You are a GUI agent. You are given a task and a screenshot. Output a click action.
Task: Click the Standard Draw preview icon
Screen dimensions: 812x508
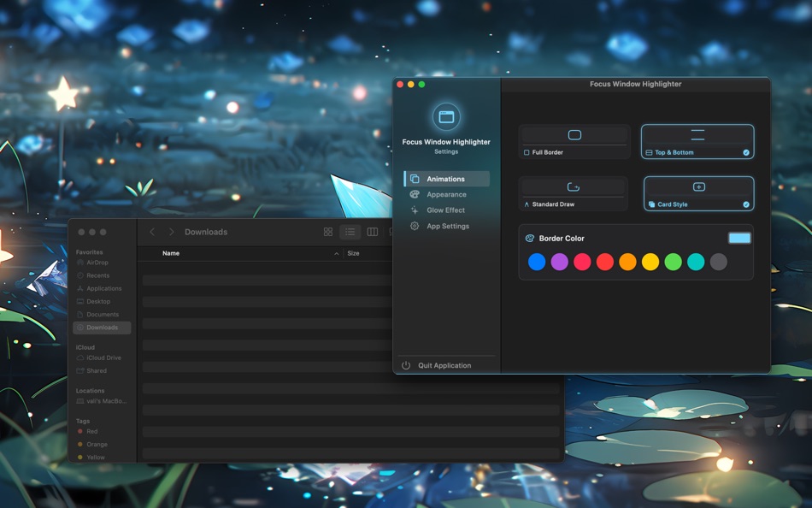574,186
